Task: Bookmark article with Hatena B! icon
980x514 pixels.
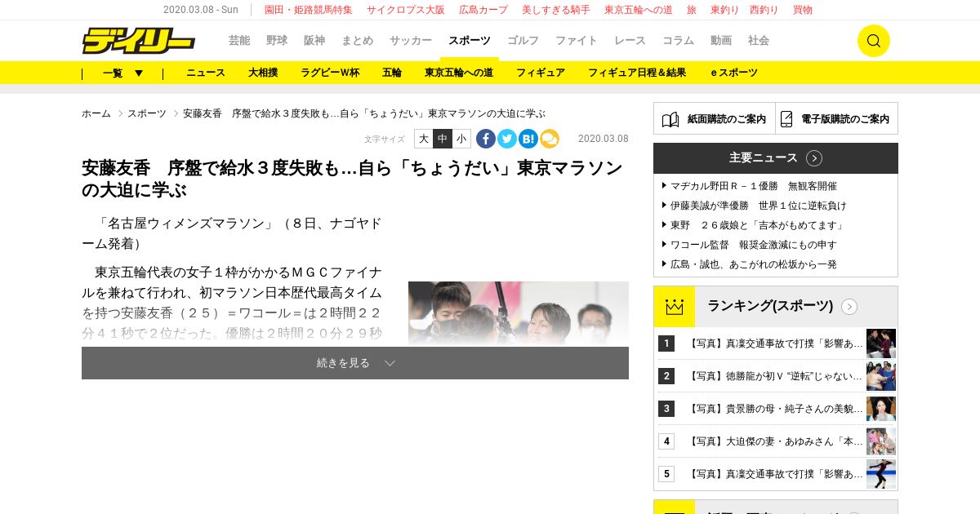Action: (x=528, y=139)
